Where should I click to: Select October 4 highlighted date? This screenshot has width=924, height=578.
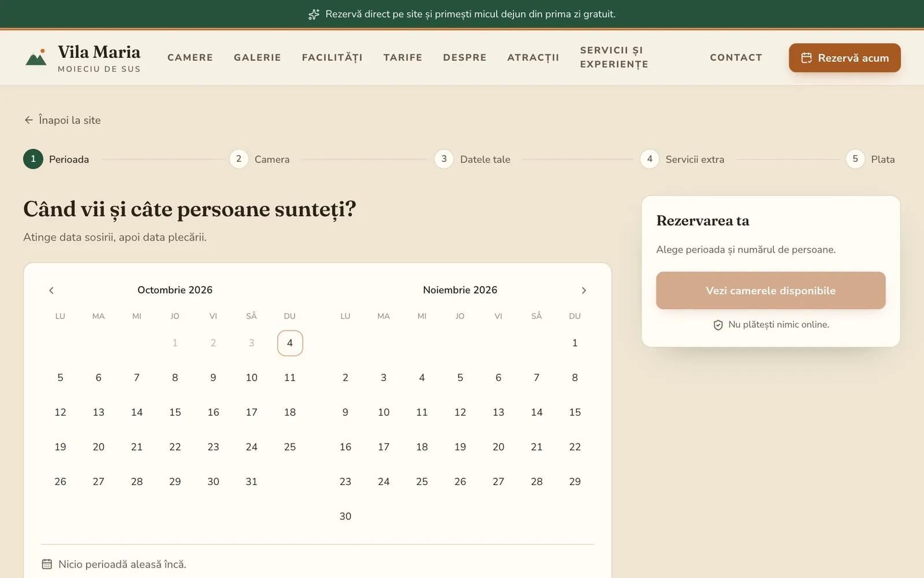[x=290, y=343]
